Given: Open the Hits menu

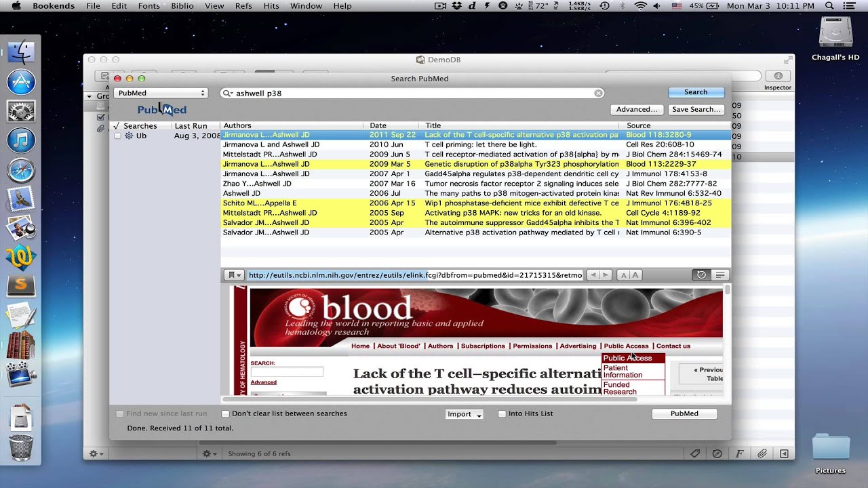Looking at the screenshot, I should tap(271, 6).
